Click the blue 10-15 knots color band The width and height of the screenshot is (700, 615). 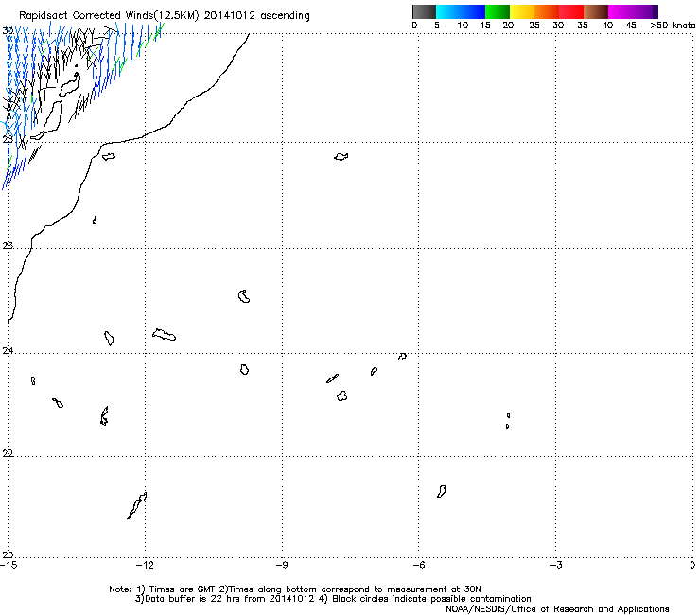[x=473, y=11]
